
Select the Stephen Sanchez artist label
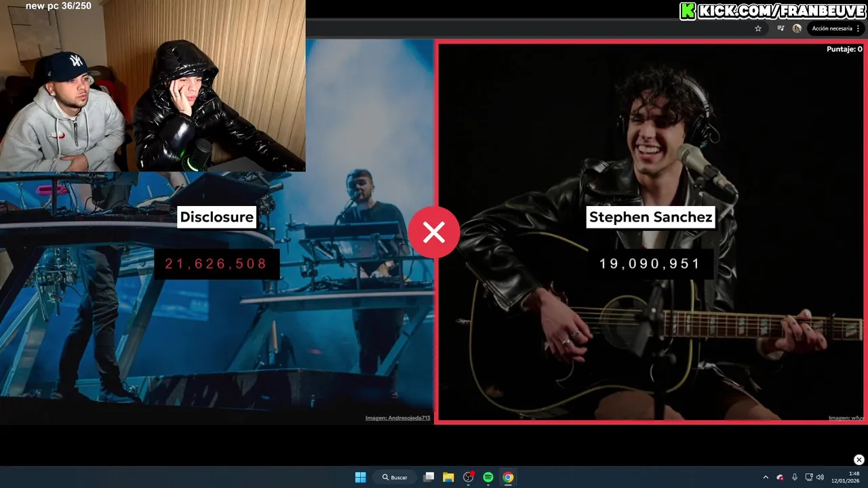click(x=650, y=217)
